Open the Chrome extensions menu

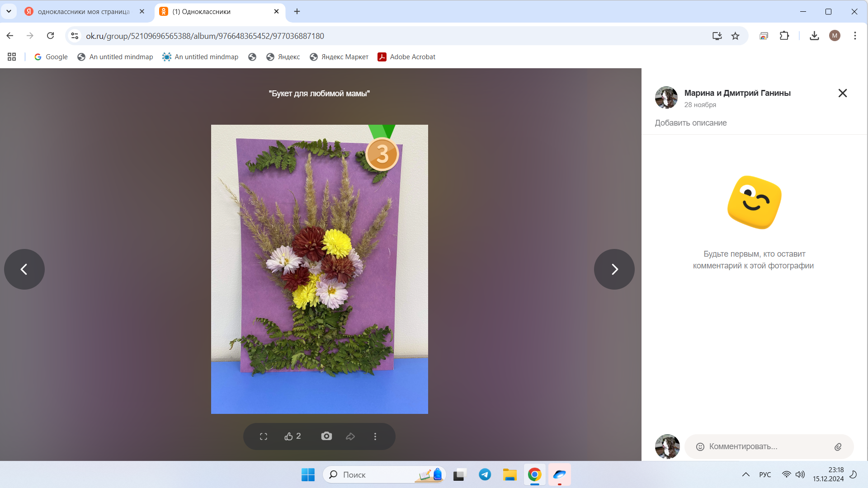pos(784,36)
